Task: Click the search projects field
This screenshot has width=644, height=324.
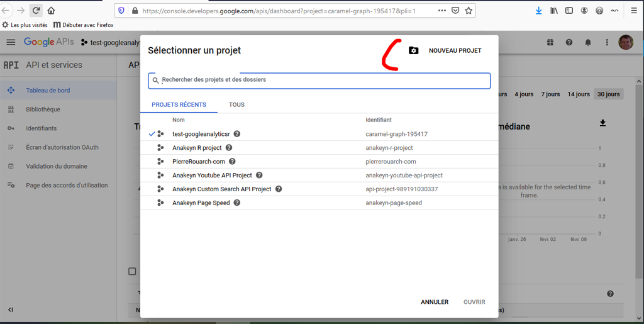Action: (x=319, y=81)
